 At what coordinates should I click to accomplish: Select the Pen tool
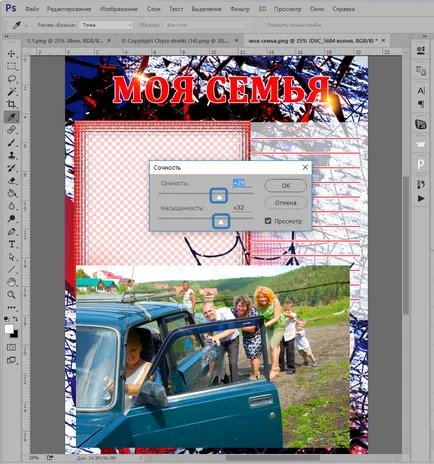(x=11, y=231)
